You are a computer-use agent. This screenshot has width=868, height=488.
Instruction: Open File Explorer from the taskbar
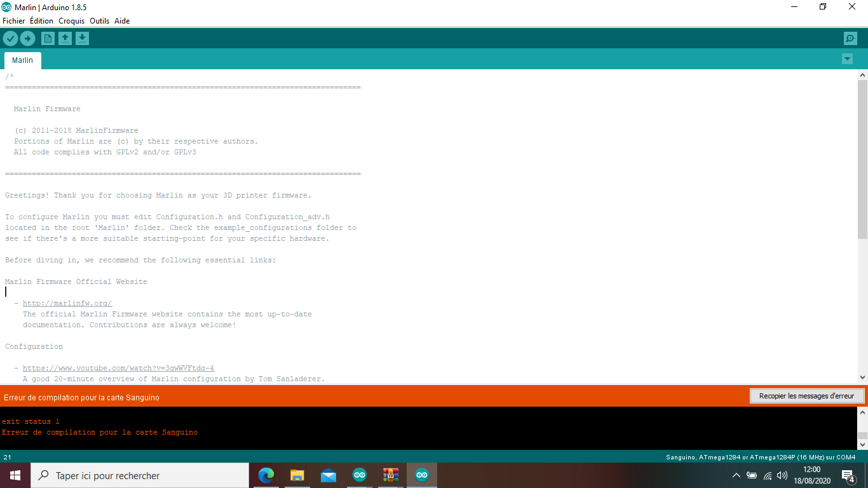pyautogui.click(x=297, y=475)
